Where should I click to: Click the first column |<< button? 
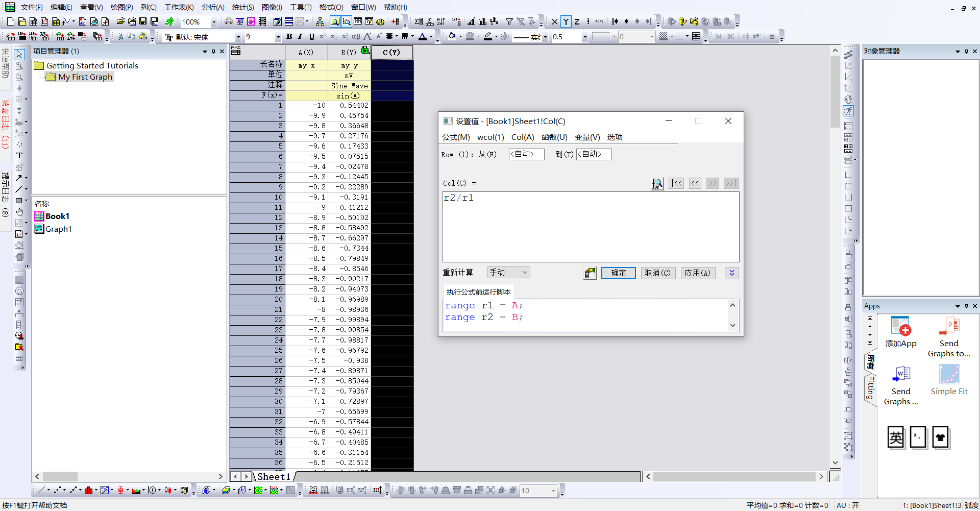[676, 183]
